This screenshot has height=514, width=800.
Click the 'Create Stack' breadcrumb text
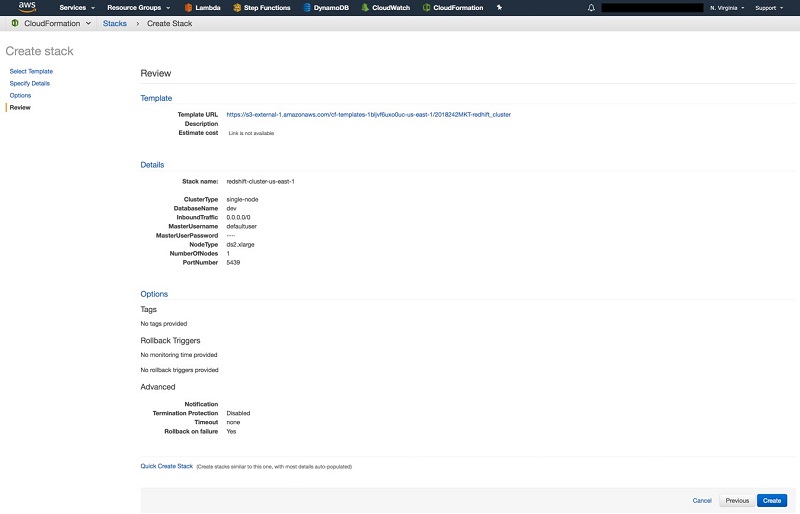pos(169,23)
